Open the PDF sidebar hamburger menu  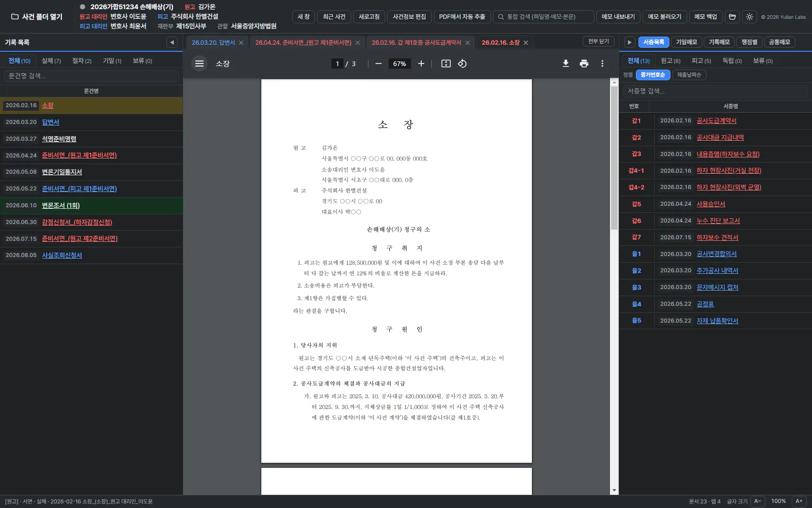point(199,63)
